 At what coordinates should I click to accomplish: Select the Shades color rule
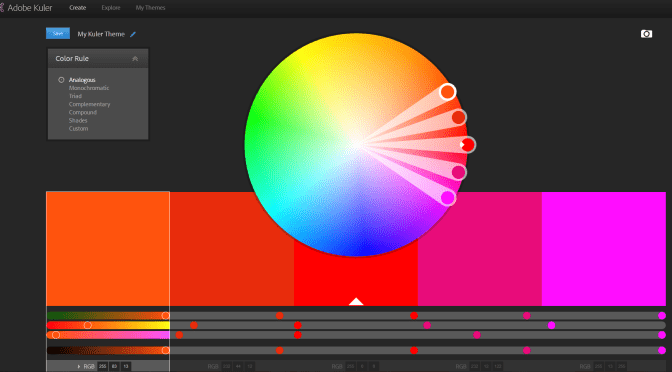(x=78, y=120)
